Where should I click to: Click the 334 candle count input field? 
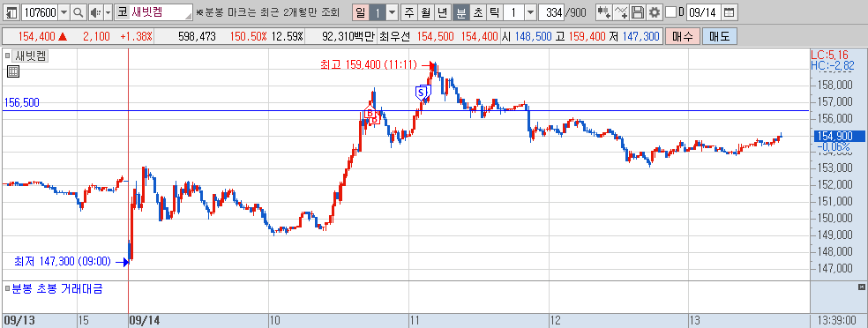pos(551,11)
